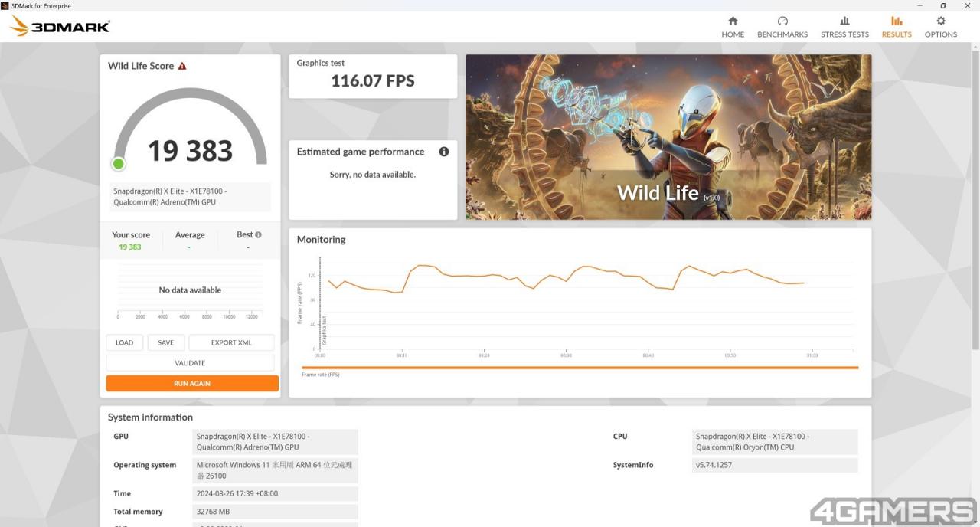Click the 3DMark logo in the header
Viewport: 980px width, 527px height.
pos(60,26)
